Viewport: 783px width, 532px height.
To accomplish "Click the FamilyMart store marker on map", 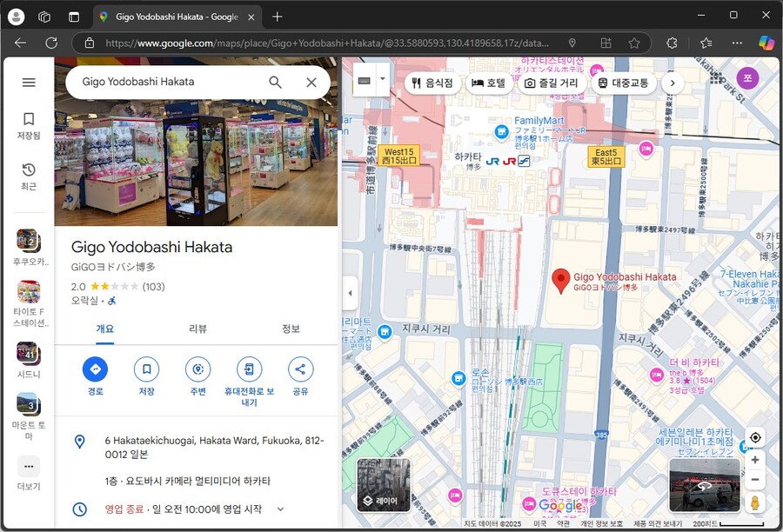I will pyautogui.click(x=501, y=132).
